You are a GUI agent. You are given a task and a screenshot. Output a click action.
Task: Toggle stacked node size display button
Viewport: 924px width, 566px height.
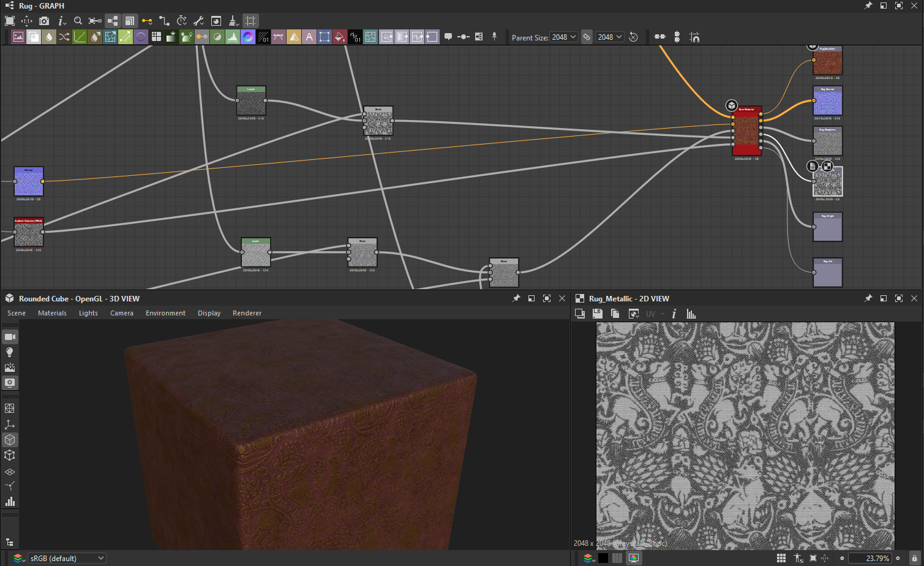click(x=129, y=21)
